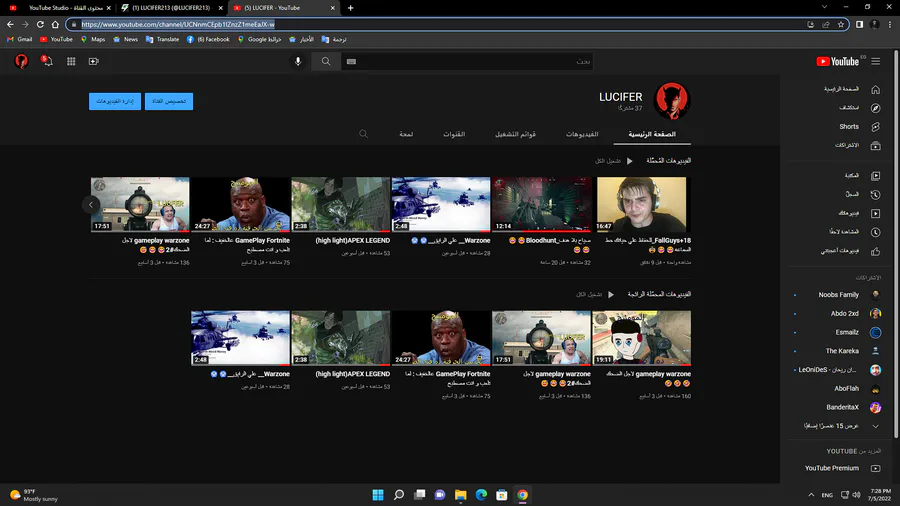The height and width of the screenshot is (506, 900).
Task: Click the carousel previous arrow
Action: (91, 205)
